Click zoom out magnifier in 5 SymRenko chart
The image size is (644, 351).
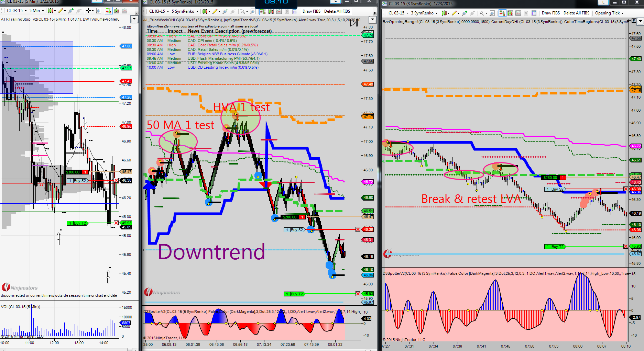click(233, 11)
